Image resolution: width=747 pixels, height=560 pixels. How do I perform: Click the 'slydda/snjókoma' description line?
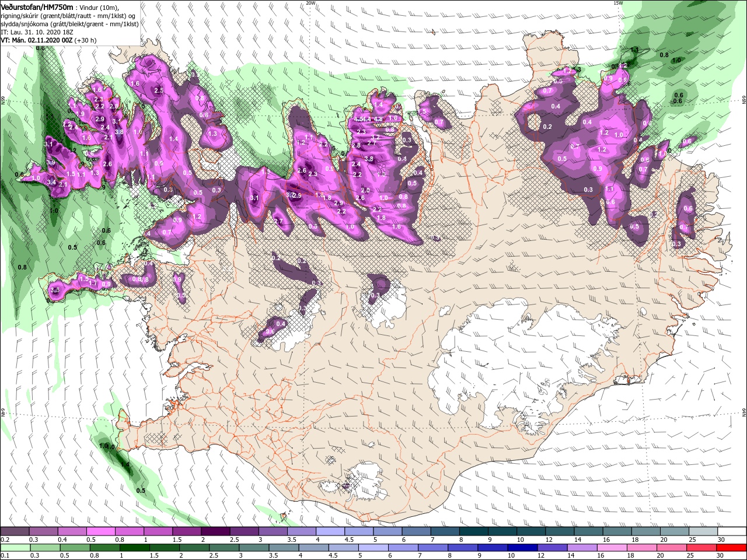[x=69, y=24]
